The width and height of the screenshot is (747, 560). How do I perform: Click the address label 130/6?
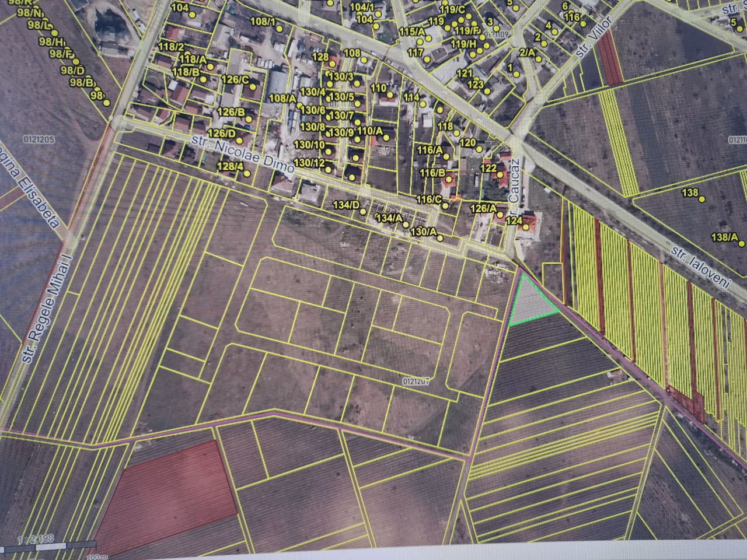[313, 110]
